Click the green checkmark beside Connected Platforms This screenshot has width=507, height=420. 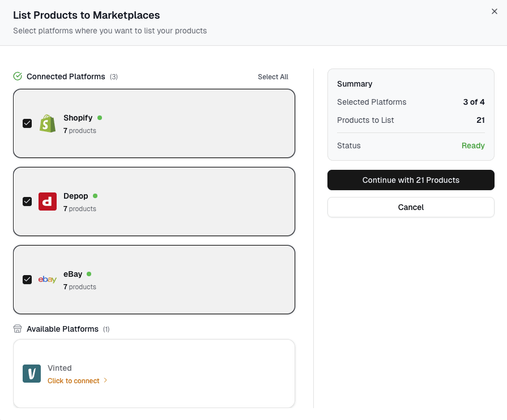17,76
